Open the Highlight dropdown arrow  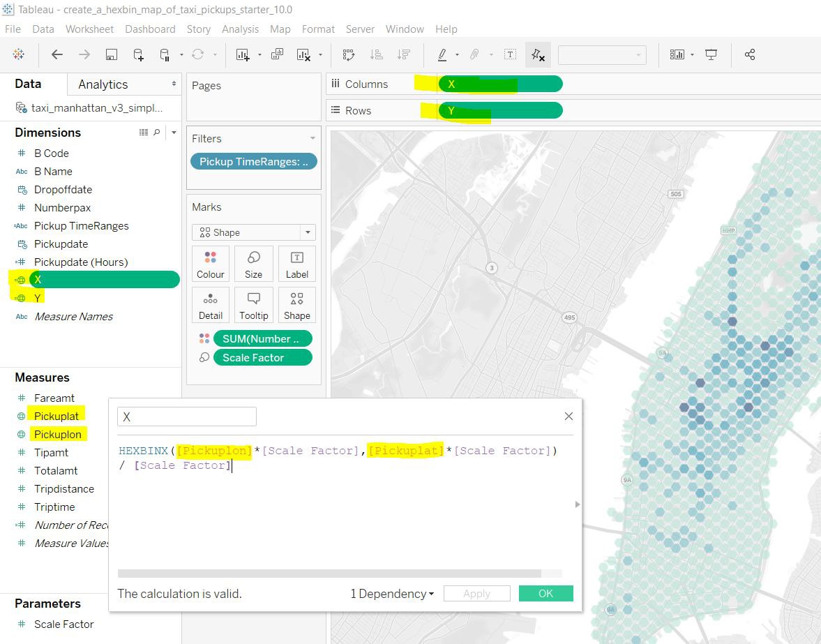click(457, 54)
